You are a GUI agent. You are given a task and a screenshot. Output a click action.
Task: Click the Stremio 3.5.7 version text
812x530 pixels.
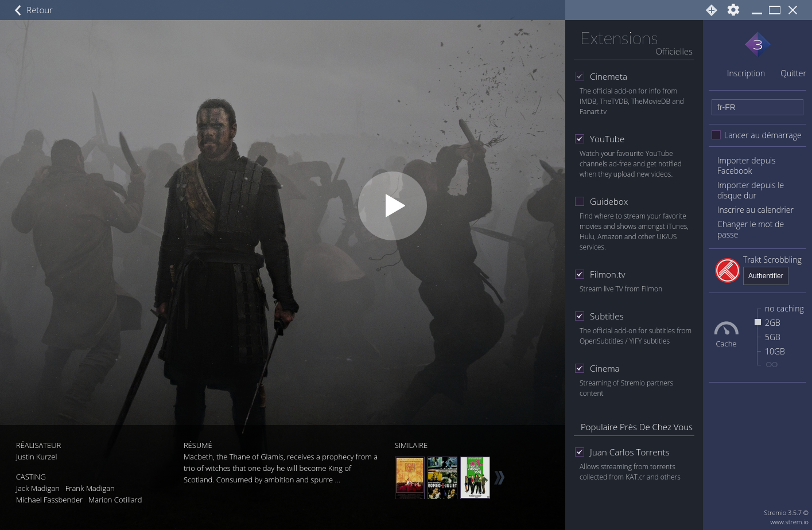pyautogui.click(x=786, y=513)
